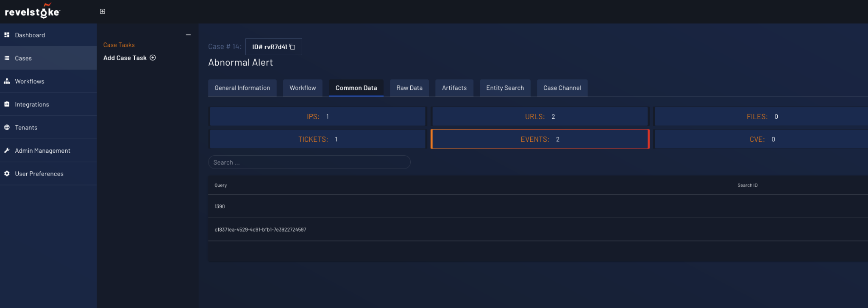Switch to the Workflow tab
This screenshot has width=868, height=308.
pyautogui.click(x=303, y=88)
